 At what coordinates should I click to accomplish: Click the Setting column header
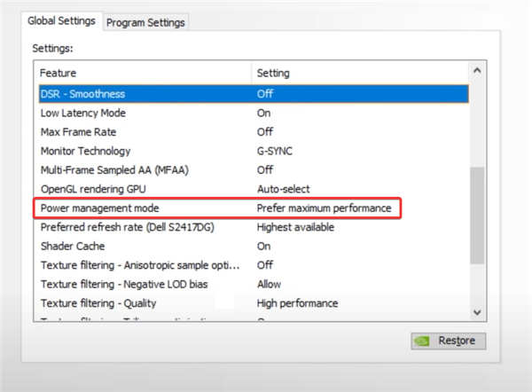tap(355, 73)
